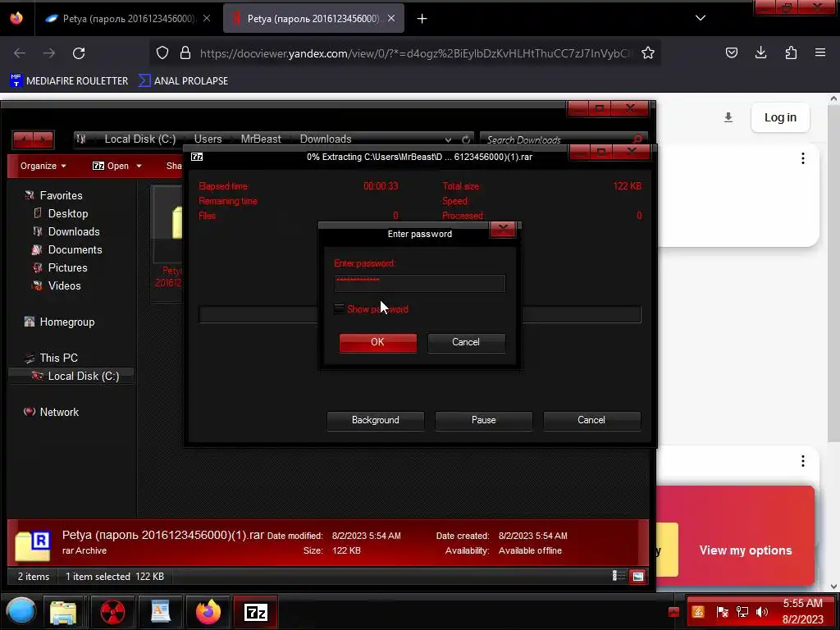The width and height of the screenshot is (840, 630).
Task: Click Users breadcrumb in address bar
Action: pos(208,139)
